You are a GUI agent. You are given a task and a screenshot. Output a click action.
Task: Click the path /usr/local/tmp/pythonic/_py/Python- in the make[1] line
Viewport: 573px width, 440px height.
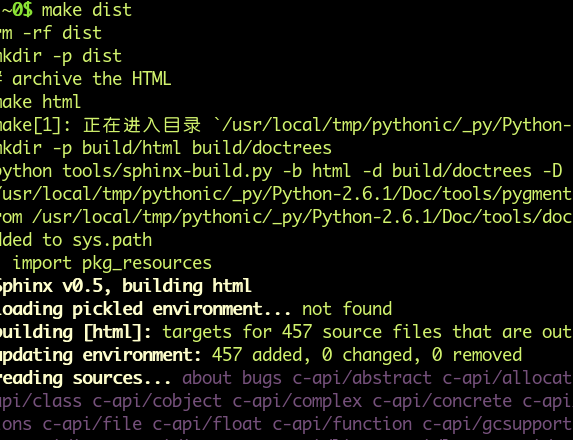396,125
